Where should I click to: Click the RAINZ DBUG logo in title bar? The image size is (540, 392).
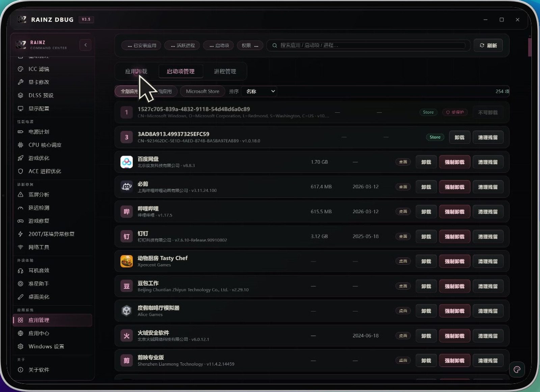click(22, 19)
